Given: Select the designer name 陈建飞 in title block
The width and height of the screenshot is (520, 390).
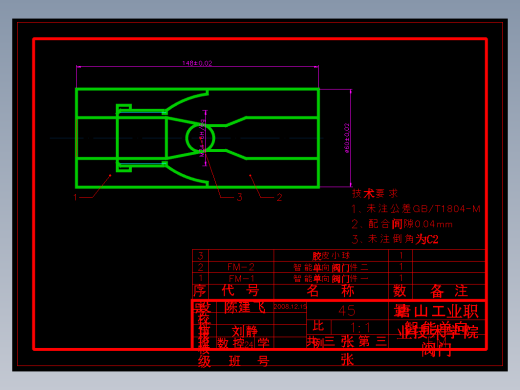Looking at the screenshot, I should [x=245, y=307].
